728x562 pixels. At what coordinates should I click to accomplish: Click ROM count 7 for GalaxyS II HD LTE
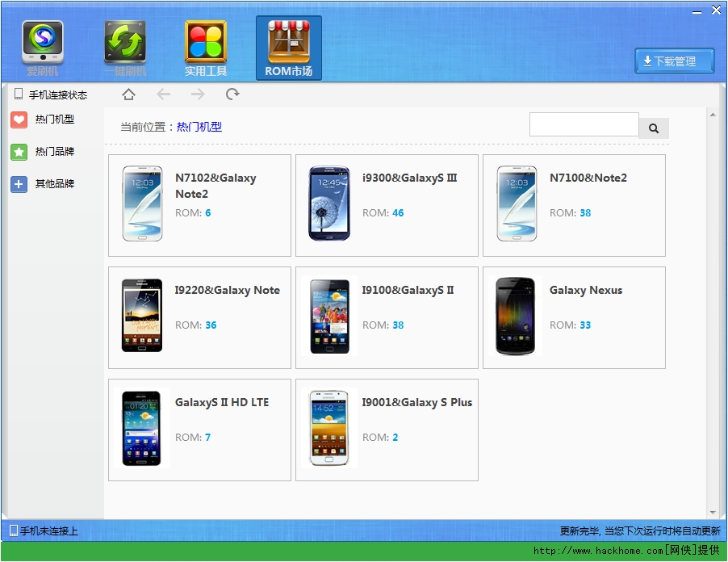(208, 437)
